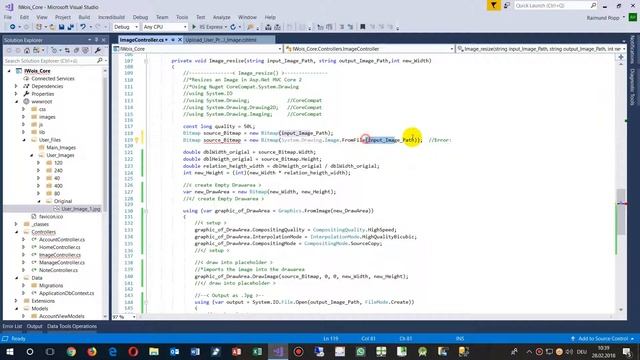Image resolution: width=640 pixels, height=360 pixels.
Task: Click Collapse All icon in Solution Explorer
Action: pyautogui.click(x=76, y=51)
